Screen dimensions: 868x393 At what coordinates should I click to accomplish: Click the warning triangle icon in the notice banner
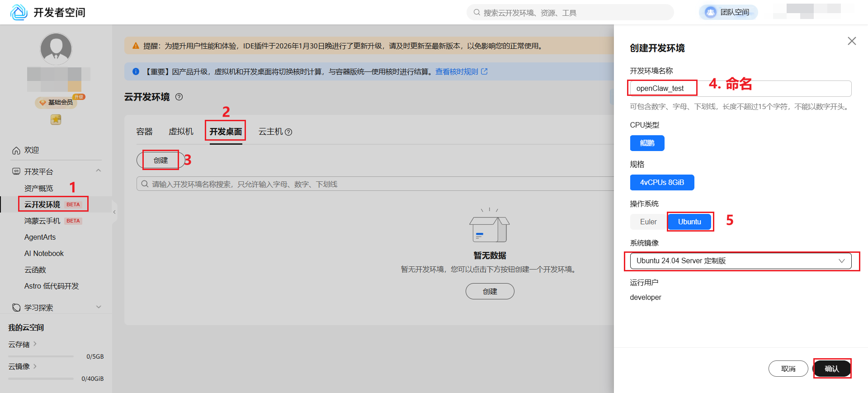[136, 46]
